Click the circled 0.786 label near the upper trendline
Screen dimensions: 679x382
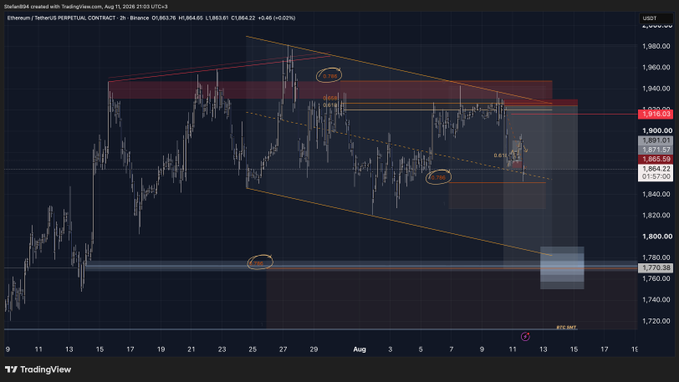330,76
